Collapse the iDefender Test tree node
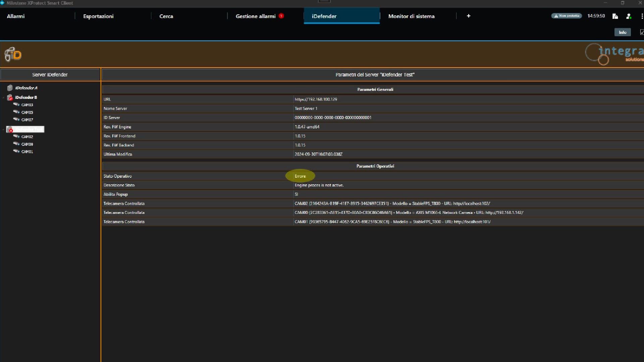This screenshot has height=362, width=644. click(3, 129)
